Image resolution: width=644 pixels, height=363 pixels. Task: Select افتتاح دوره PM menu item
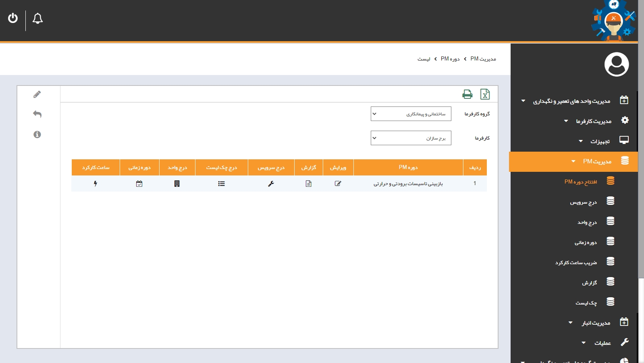coord(580,181)
